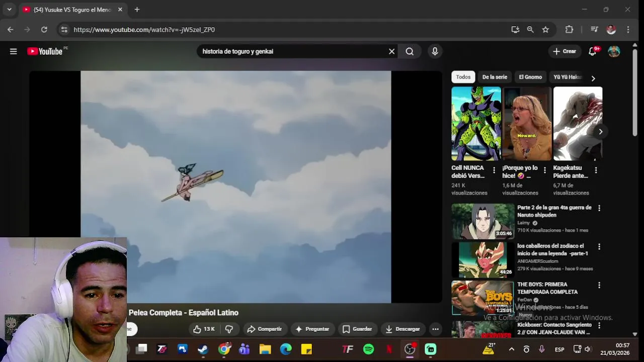The height and width of the screenshot is (362, 644).
Task: Click the Preguntar button
Action: click(312, 329)
